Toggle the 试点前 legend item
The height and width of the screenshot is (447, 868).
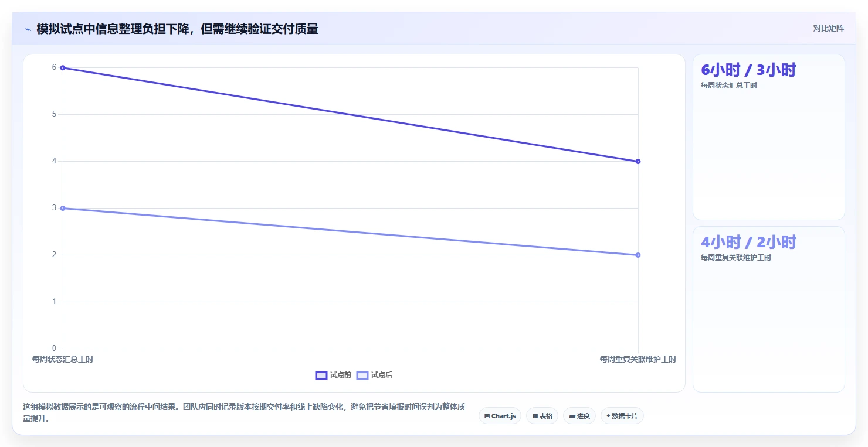[333, 375]
